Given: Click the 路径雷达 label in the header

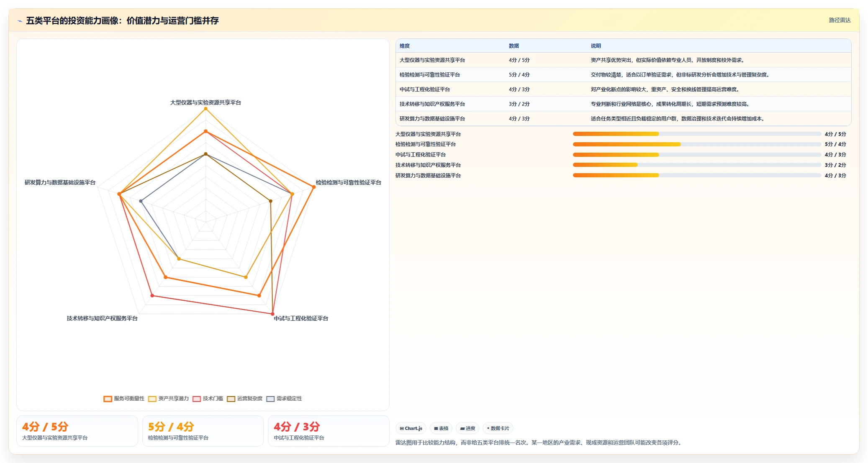Looking at the screenshot, I should (x=840, y=20).
